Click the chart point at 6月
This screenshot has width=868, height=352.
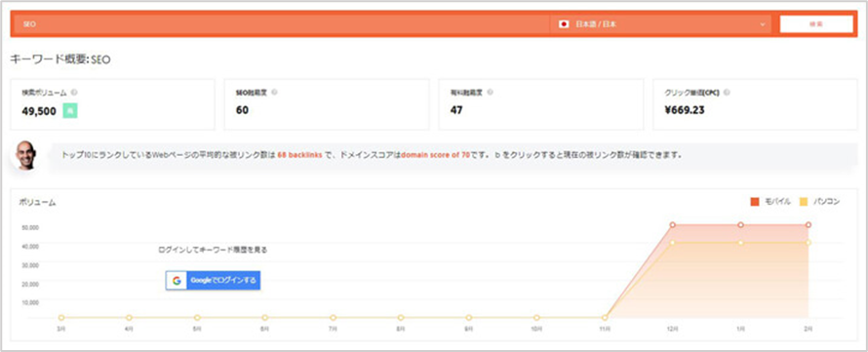pyautogui.click(x=265, y=318)
